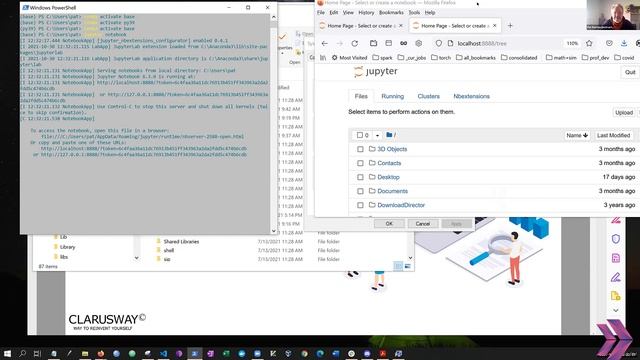Click Cancel in the properties dialog
Viewport: 640px width, 360px height.
pos(422,224)
